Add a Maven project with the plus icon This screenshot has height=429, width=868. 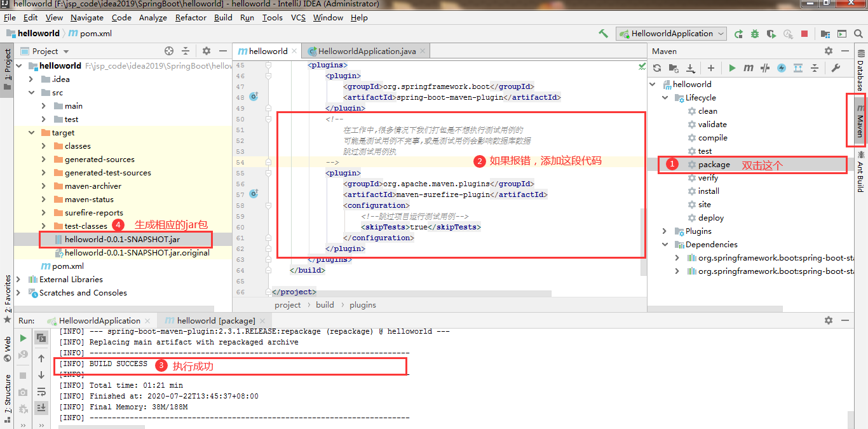[x=711, y=68]
